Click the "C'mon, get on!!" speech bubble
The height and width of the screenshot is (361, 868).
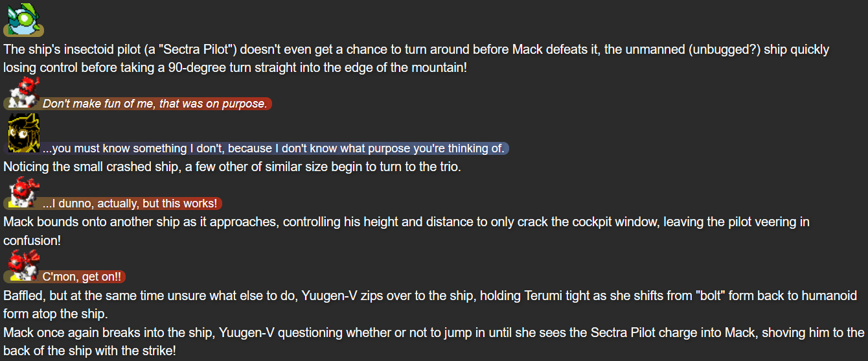[82, 277]
